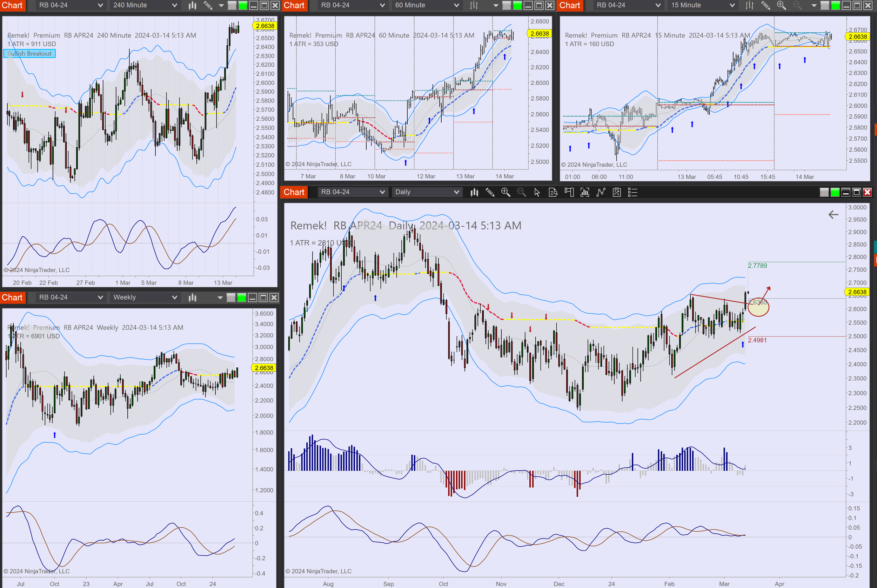
Task: Click zoom in magnifier on Daily chart
Action: tap(506, 192)
